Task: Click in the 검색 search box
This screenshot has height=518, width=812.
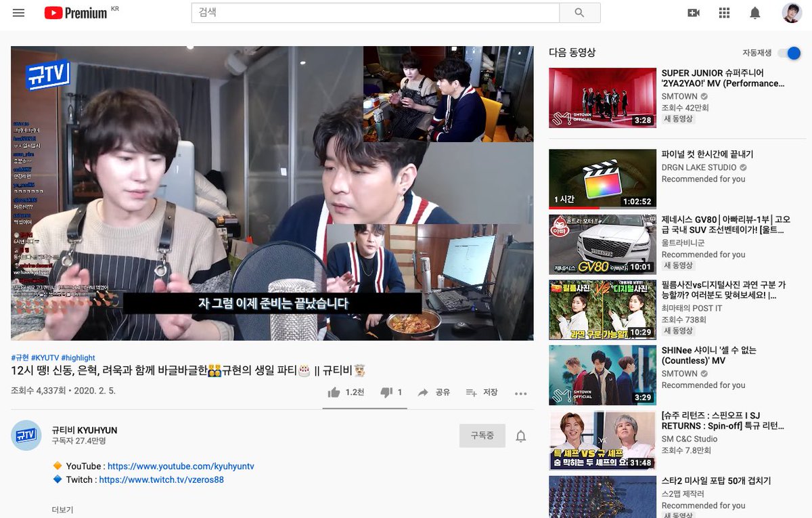Action: pos(376,13)
